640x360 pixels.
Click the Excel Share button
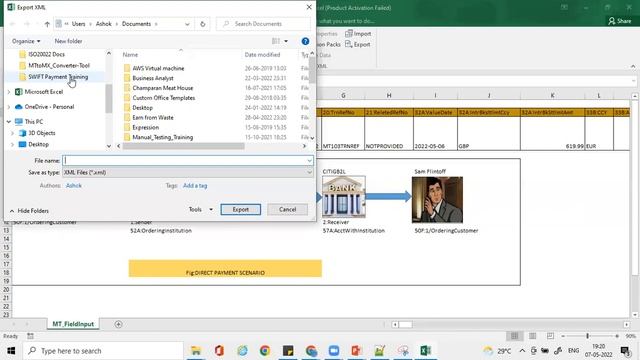click(x=620, y=21)
